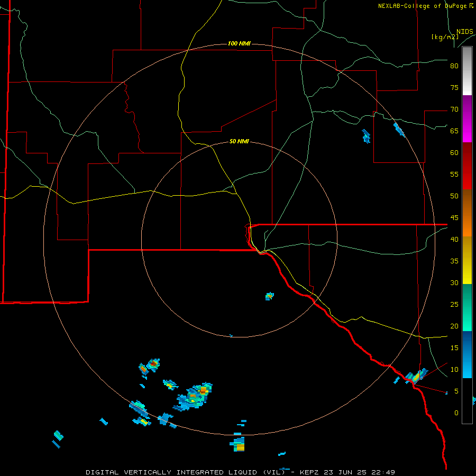Screen dimensions: 476x476
Task: Pick the green segment of the color bar
Action: point(467,307)
